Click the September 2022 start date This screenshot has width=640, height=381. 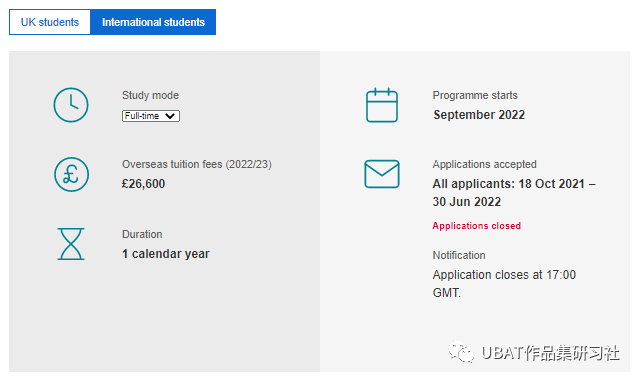[x=479, y=115]
